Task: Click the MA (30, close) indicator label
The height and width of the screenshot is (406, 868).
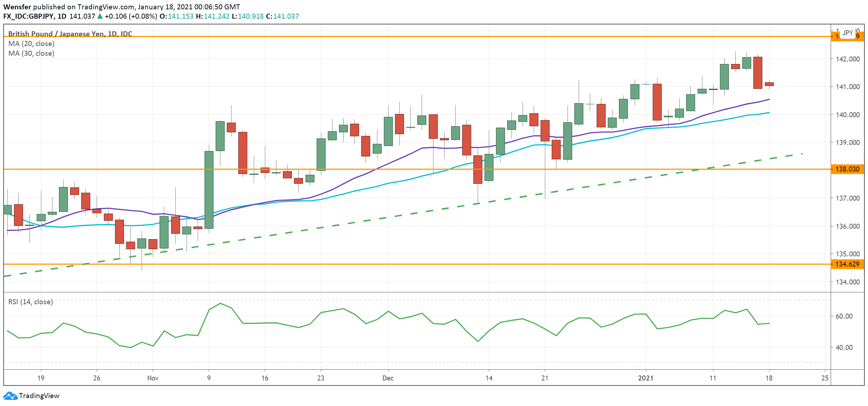Action: coord(31,53)
